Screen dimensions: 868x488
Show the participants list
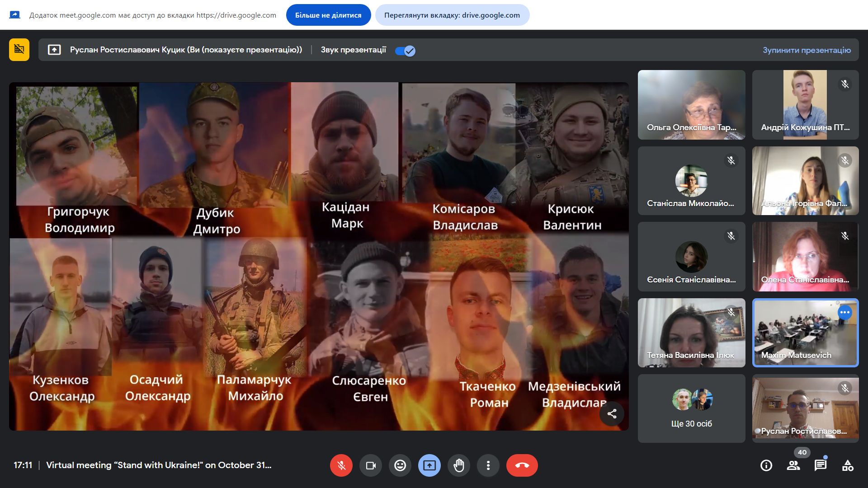click(x=793, y=465)
